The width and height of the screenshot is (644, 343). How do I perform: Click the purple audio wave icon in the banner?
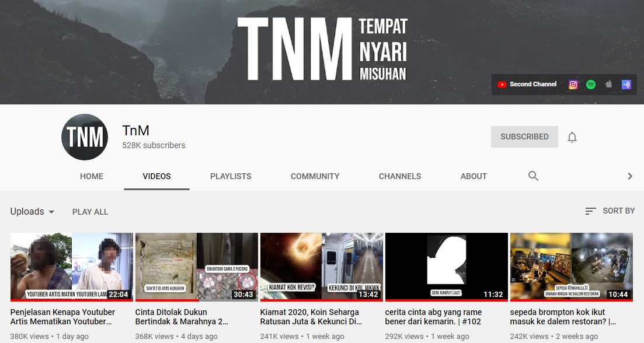coord(626,85)
